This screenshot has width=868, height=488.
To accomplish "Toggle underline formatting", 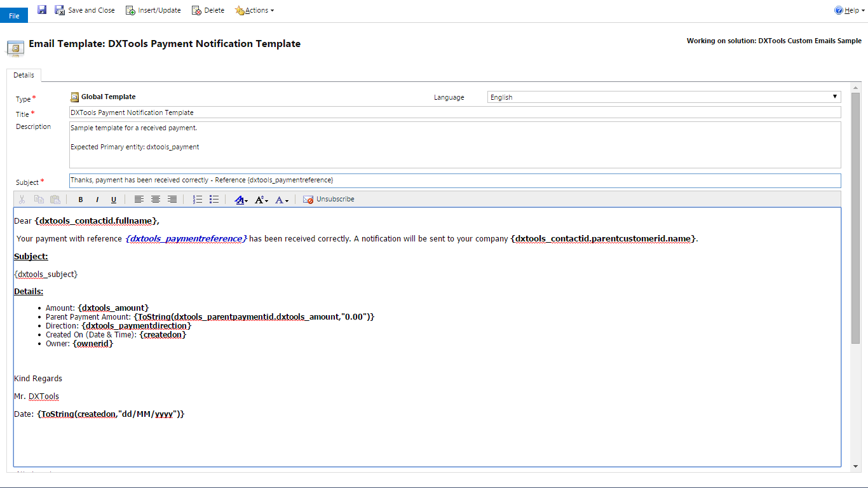I will click(114, 200).
